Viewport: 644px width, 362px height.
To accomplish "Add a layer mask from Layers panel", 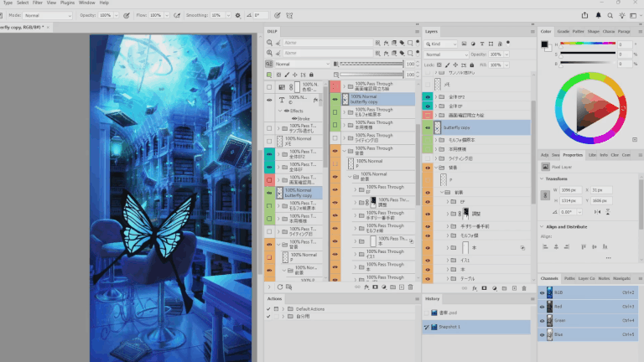I will [484, 288].
